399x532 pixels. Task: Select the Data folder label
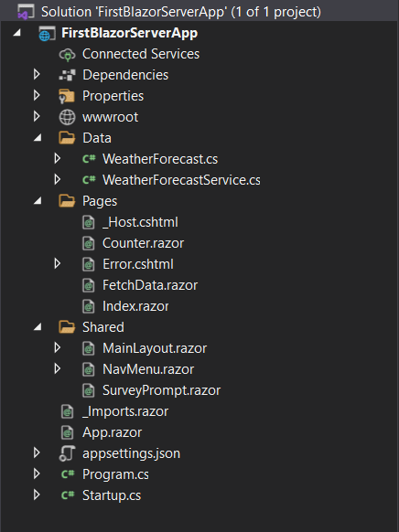[x=97, y=138]
